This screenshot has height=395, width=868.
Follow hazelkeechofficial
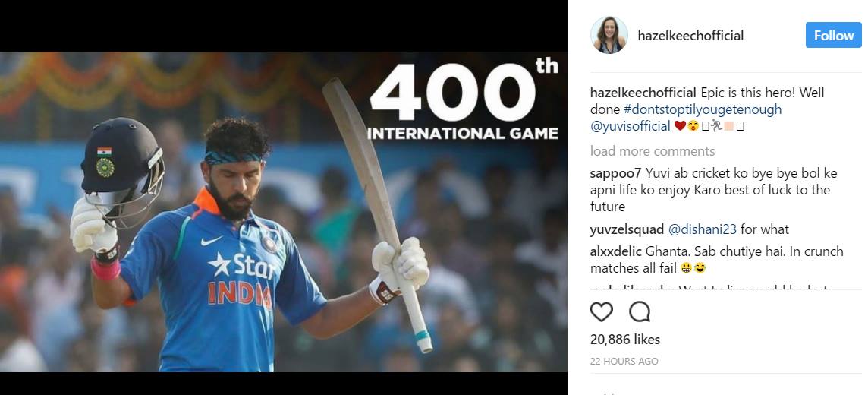pos(833,35)
